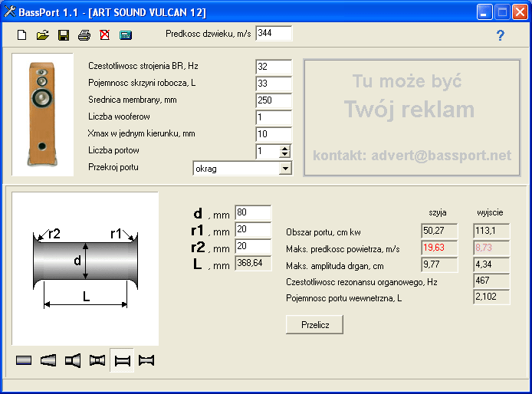
Task: Click the wyjscie column header
Action: pyautogui.click(x=490, y=213)
